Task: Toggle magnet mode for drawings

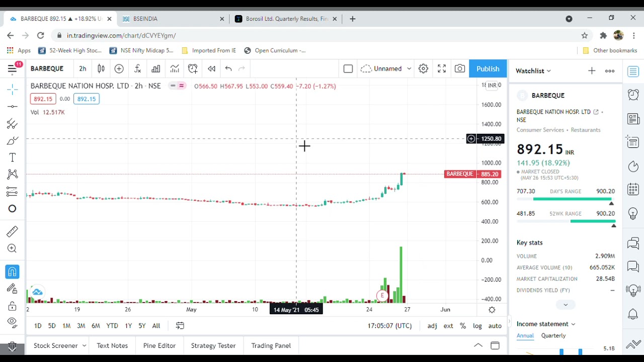Action: pyautogui.click(x=13, y=272)
